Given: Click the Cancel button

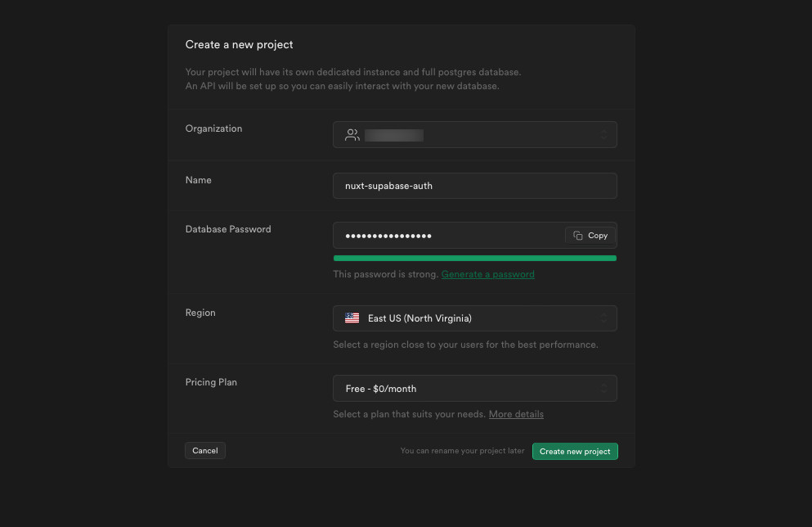Looking at the screenshot, I should pos(204,450).
